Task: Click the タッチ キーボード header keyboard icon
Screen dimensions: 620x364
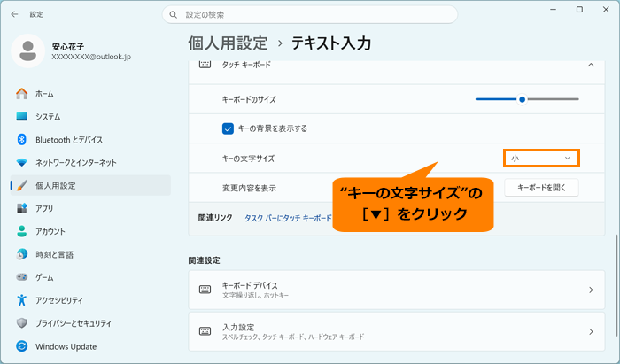Action: coord(205,65)
